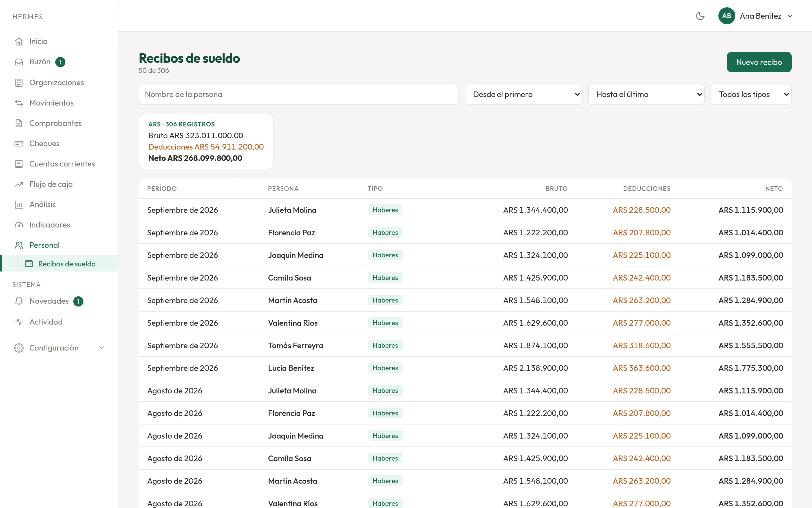This screenshot has width=812, height=508.
Task: Click the PERÍODO column header
Action: 162,189
